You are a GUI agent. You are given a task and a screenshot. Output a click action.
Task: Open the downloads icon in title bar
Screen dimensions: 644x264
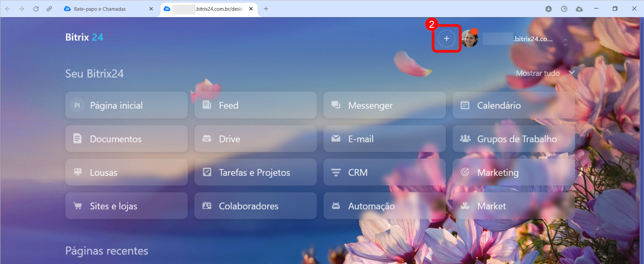[x=549, y=9]
